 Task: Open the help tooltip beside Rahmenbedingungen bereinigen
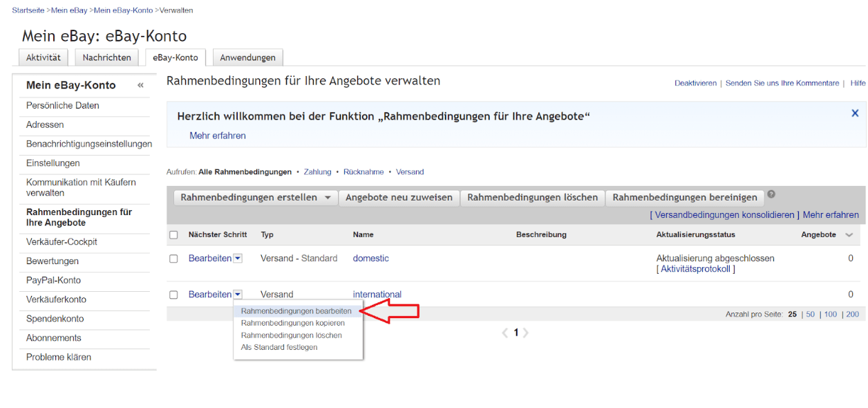pyautogui.click(x=771, y=194)
